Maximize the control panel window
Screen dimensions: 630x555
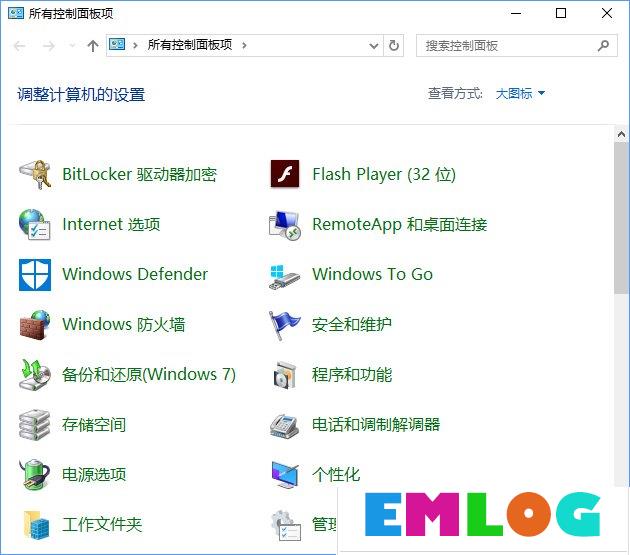pyautogui.click(x=561, y=13)
